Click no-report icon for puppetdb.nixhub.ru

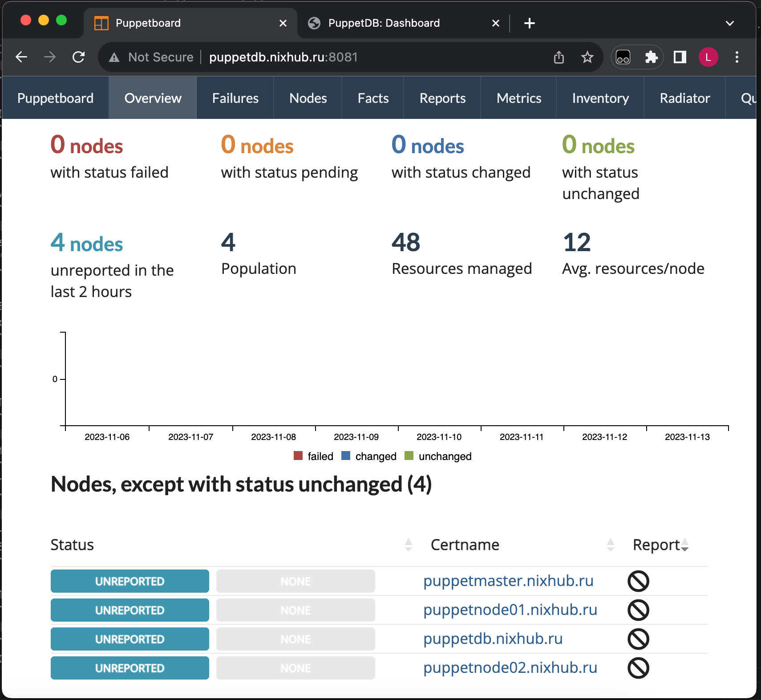[638, 639]
